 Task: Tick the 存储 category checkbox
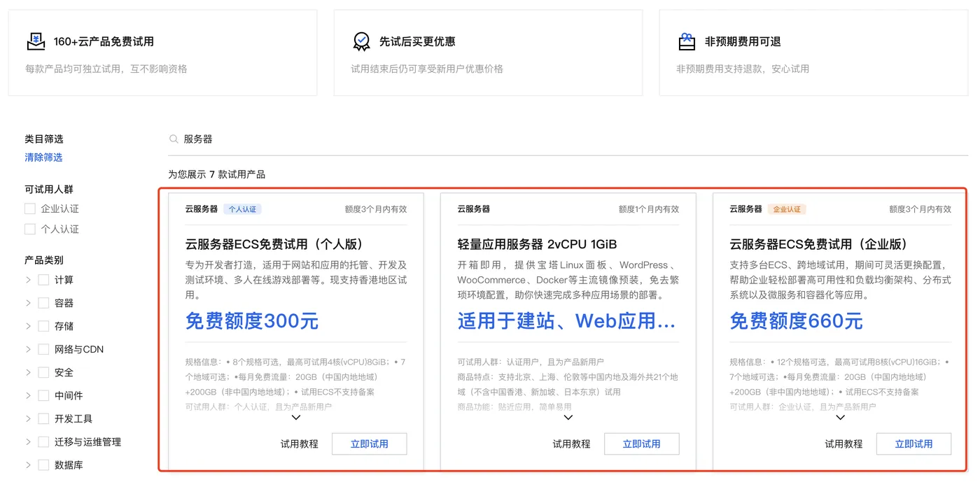click(x=43, y=326)
